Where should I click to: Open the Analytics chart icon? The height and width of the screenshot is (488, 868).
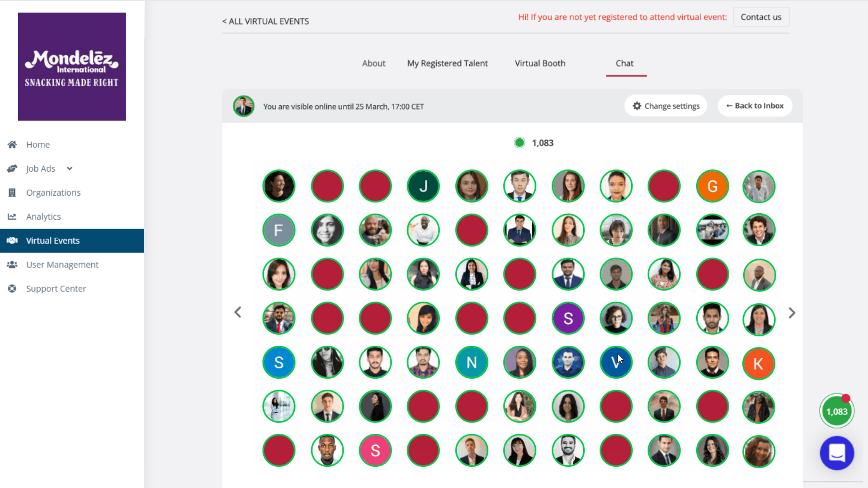pyautogui.click(x=12, y=216)
